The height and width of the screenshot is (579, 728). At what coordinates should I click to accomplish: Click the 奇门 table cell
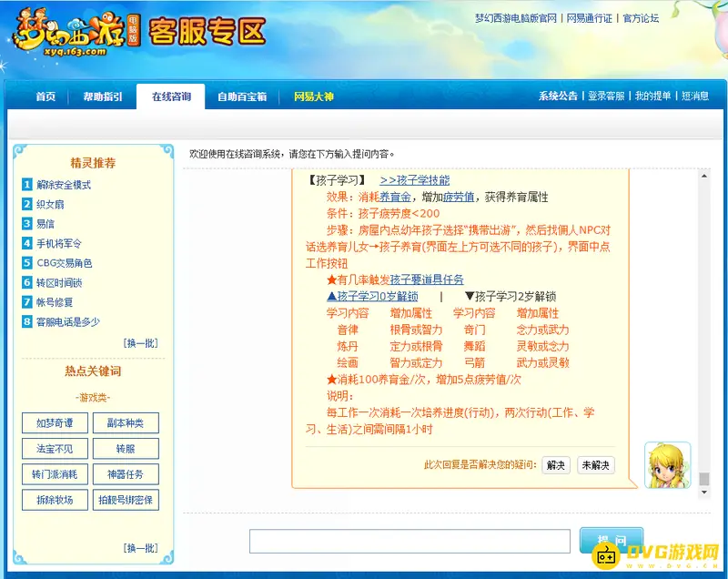point(474,330)
